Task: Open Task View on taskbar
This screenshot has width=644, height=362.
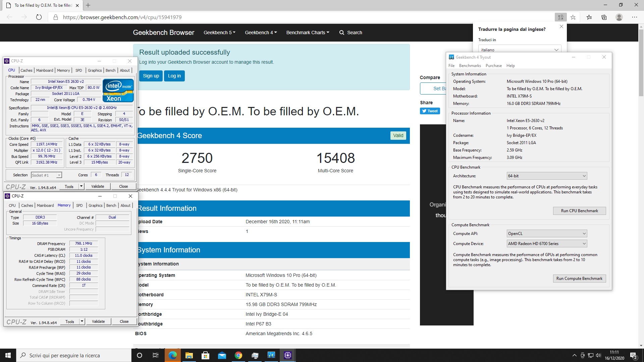Action: click(155, 355)
